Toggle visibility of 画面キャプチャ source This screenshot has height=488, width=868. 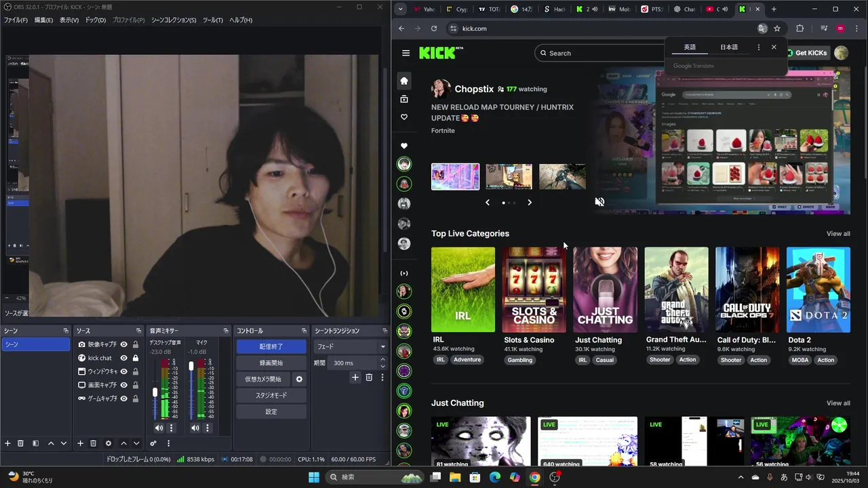(x=124, y=385)
